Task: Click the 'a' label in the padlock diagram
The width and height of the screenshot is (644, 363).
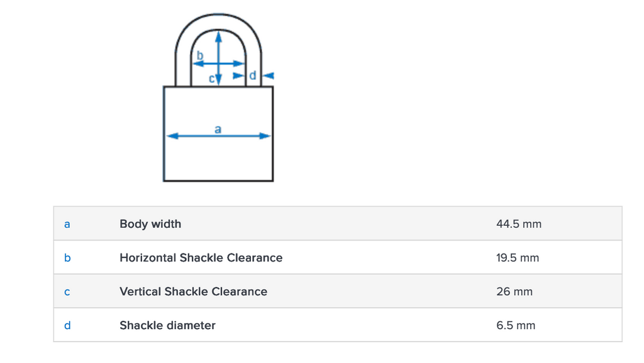Action: (x=218, y=129)
